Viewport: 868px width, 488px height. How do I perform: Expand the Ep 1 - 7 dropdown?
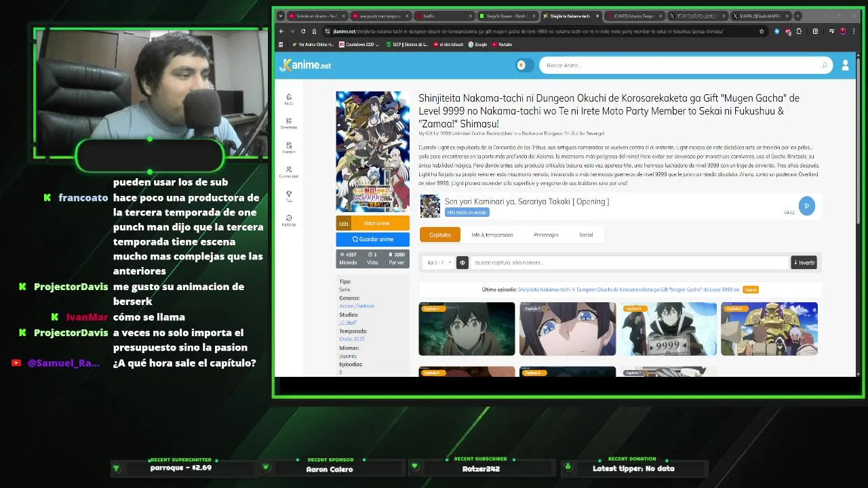click(437, 262)
